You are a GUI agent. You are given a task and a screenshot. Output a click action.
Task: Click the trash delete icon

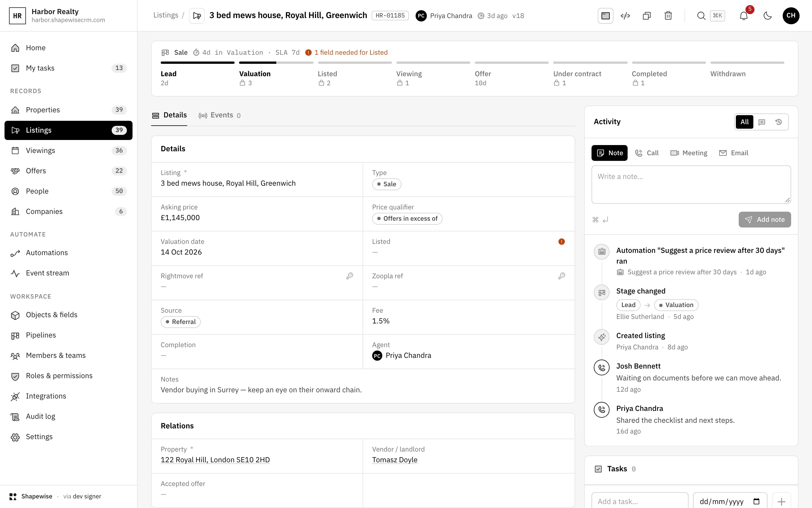[668, 16]
